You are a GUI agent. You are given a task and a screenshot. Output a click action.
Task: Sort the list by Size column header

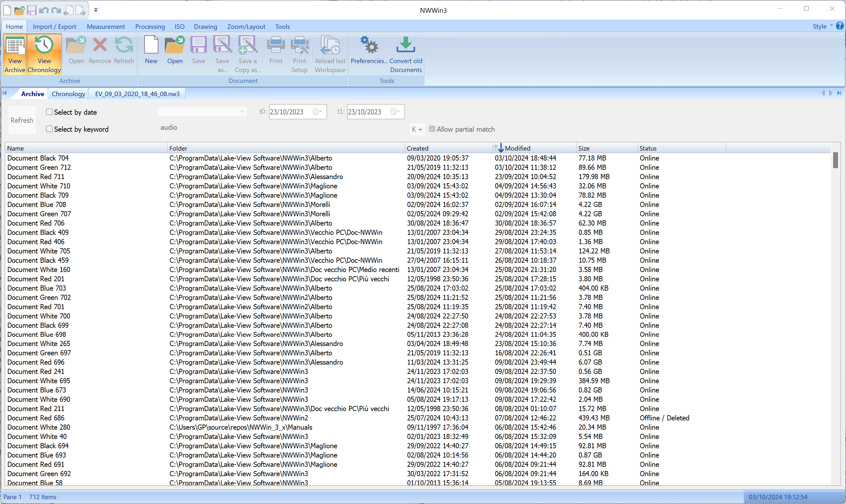(x=607, y=148)
